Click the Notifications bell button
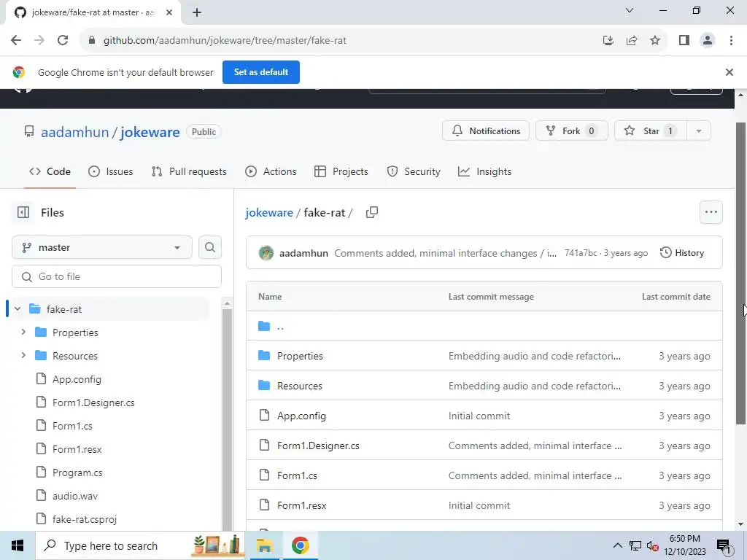 (x=486, y=131)
